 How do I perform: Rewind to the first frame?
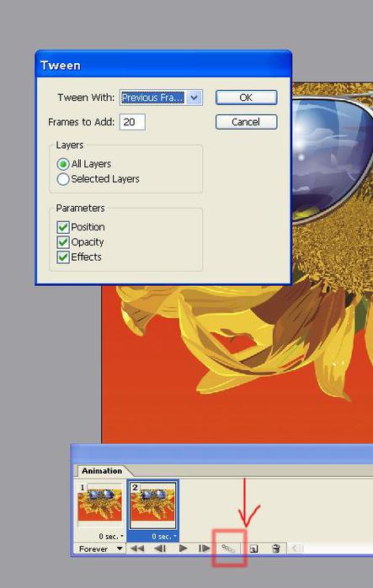click(x=137, y=548)
